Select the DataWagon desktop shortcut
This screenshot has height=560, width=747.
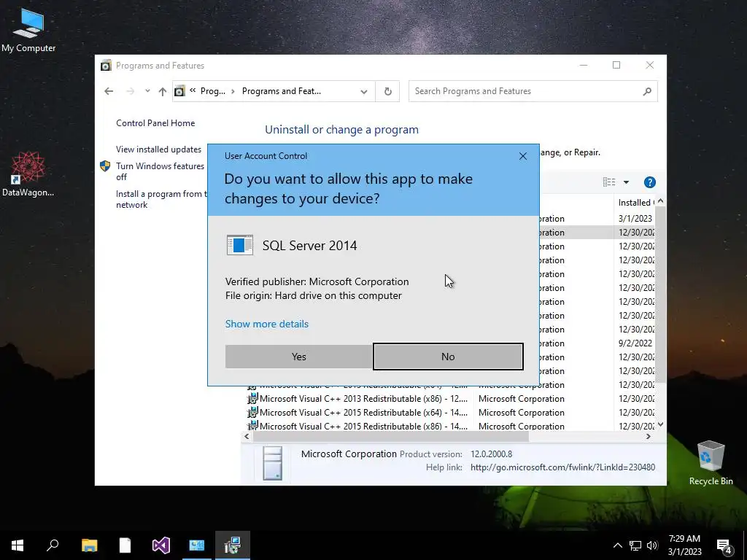28,174
